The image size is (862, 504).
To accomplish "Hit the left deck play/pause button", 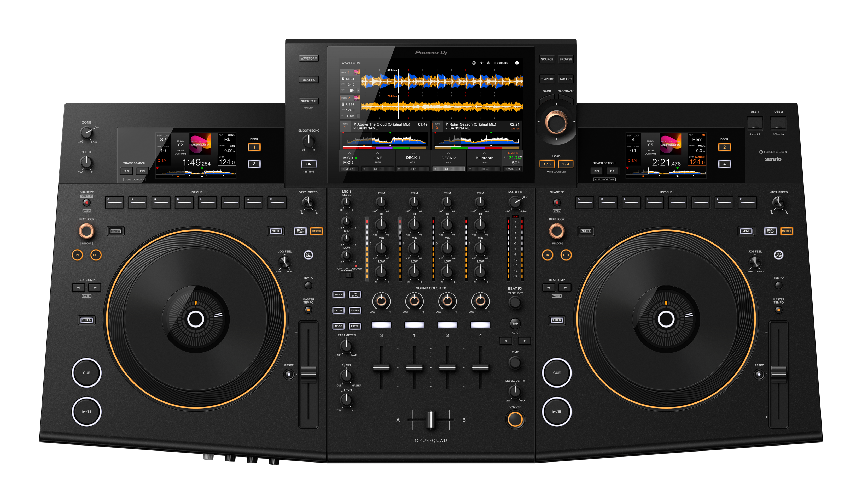I will pos(86,411).
